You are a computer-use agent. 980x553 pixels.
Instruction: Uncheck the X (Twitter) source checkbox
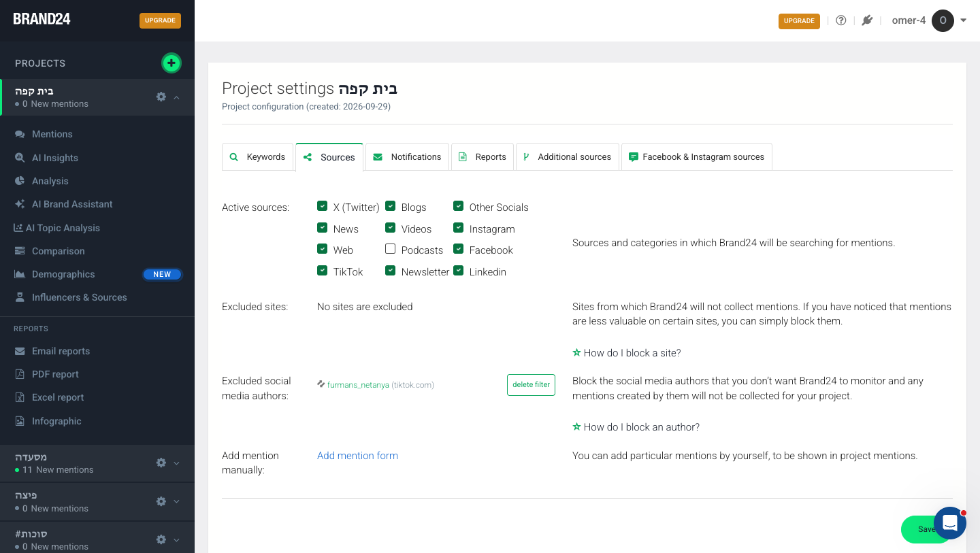[323, 206]
